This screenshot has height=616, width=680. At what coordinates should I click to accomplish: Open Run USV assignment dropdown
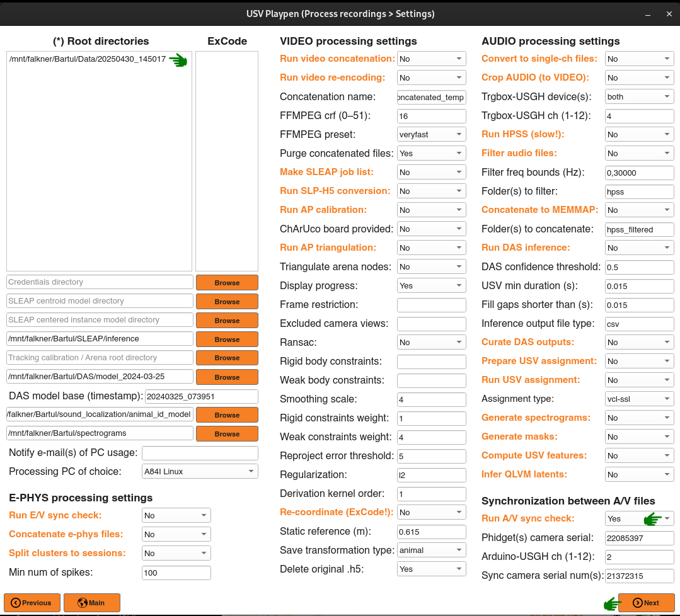[x=639, y=380]
